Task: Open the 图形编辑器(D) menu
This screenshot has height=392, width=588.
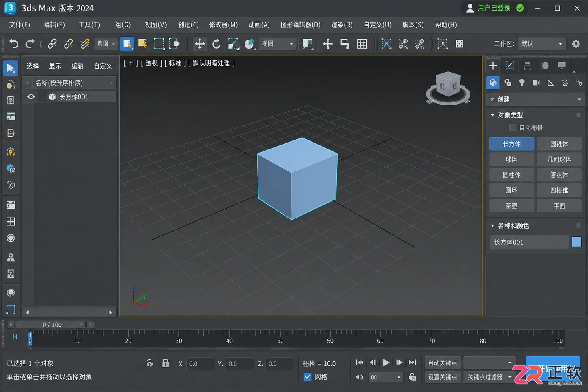Action: click(301, 24)
